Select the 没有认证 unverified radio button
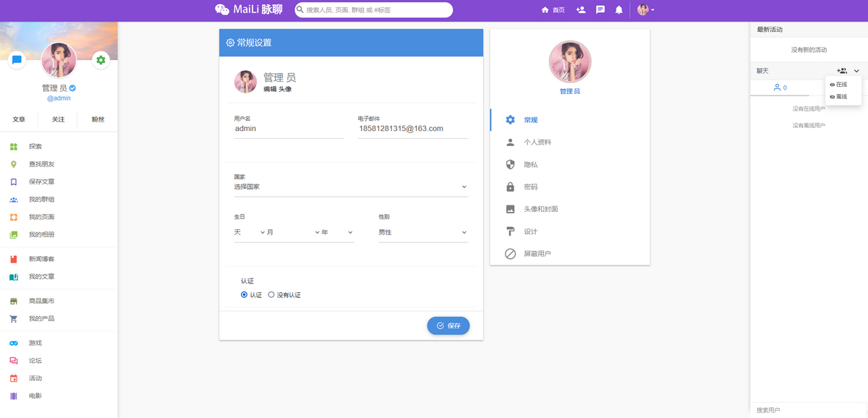The image size is (868, 418). coord(271,295)
